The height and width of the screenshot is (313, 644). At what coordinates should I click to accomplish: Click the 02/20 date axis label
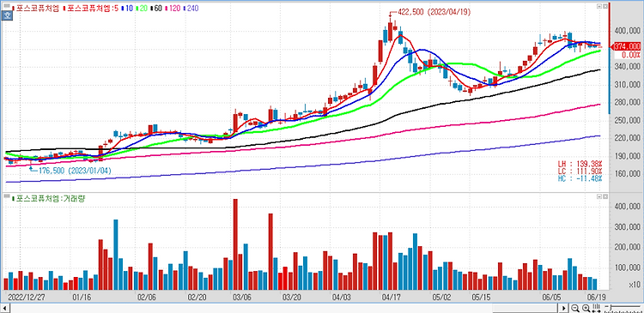coord(197,297)
